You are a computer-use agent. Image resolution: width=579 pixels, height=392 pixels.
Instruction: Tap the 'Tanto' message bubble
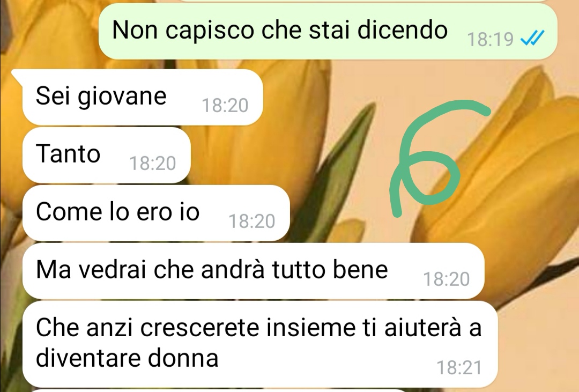pyautogui.click(x=106, y=155)
